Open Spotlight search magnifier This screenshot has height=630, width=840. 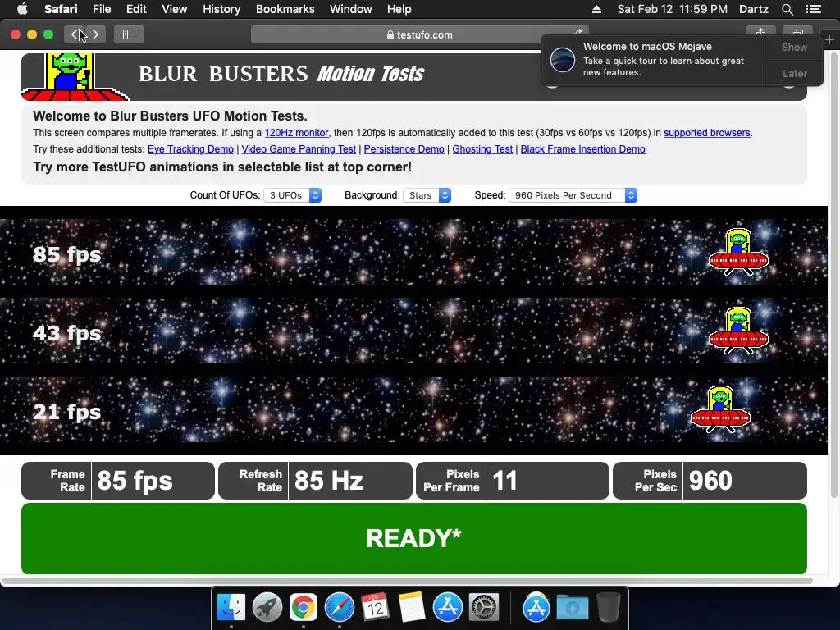tap(787, 9)
